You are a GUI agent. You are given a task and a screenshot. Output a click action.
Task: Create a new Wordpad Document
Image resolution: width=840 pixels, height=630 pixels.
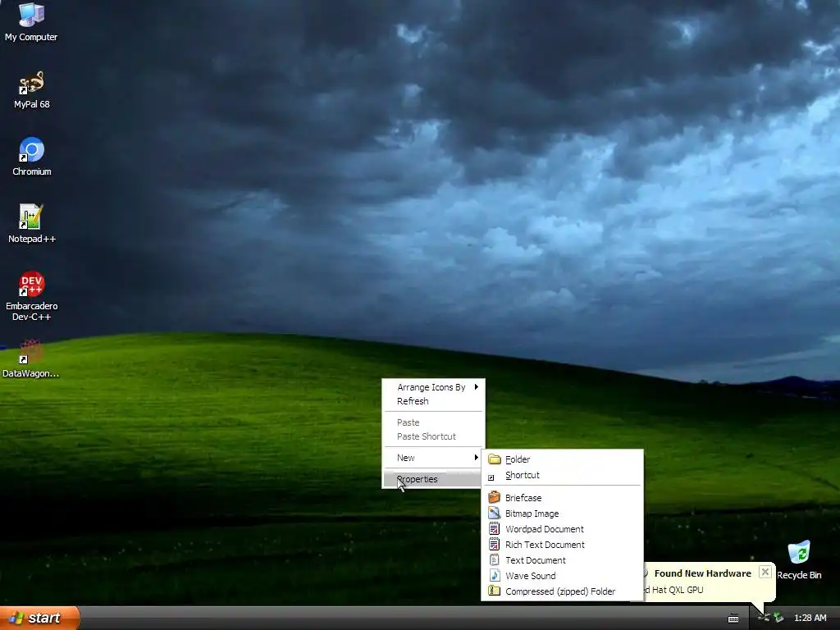tap(562, 529)
